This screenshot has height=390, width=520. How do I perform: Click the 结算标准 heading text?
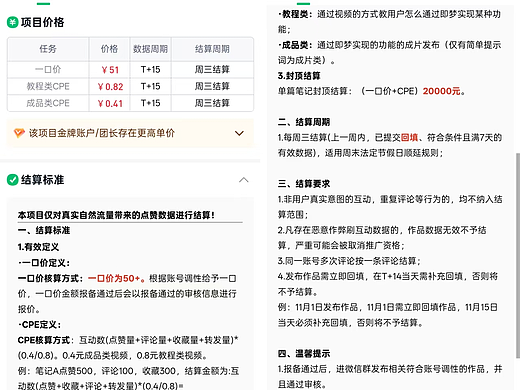[x=42, y=180]
